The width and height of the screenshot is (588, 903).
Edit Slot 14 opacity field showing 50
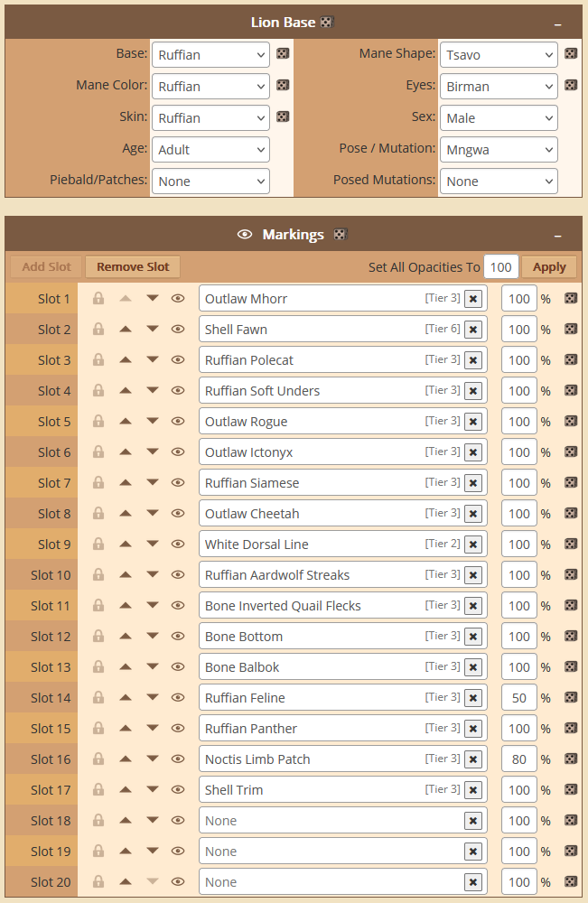518,698
